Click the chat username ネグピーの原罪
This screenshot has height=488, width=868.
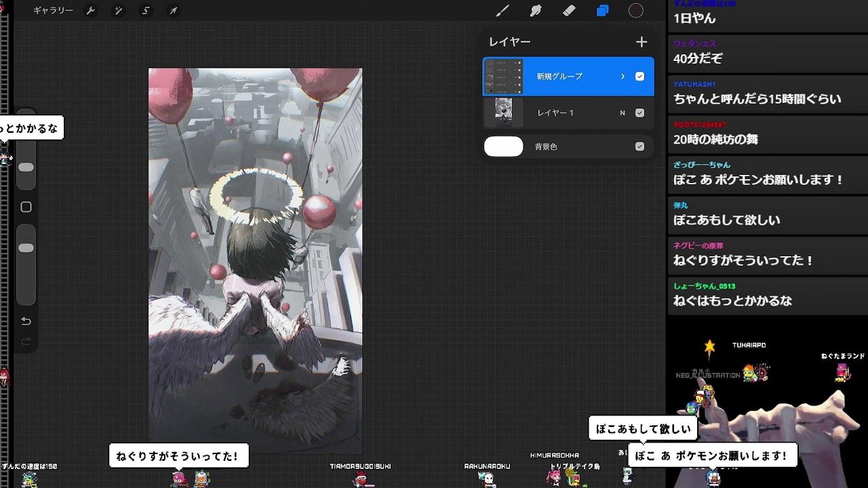698,246
